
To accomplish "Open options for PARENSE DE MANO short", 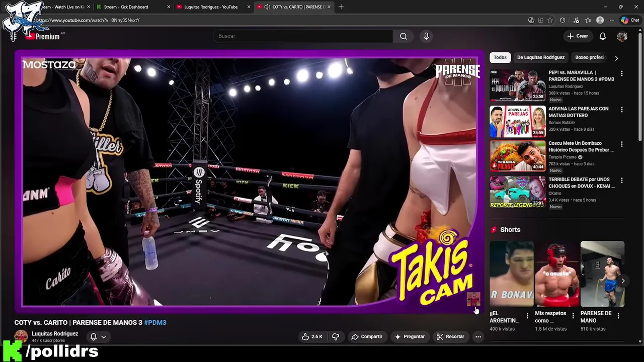I will (618, 316).
